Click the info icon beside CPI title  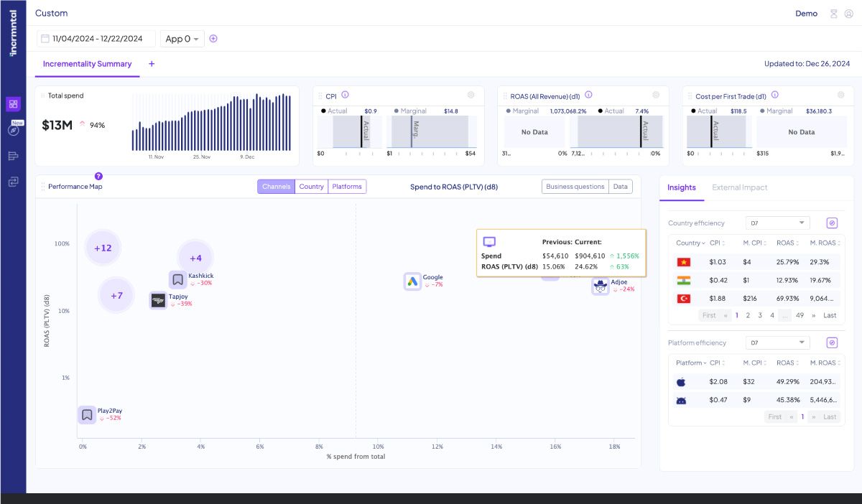(346, 95)
